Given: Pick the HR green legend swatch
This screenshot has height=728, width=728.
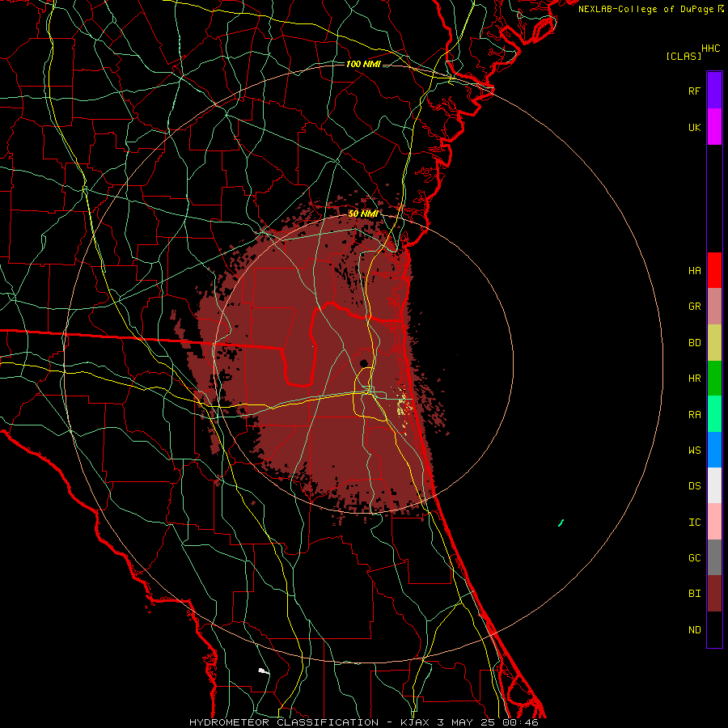Looking at the screenshot, I should pos(714,379).
